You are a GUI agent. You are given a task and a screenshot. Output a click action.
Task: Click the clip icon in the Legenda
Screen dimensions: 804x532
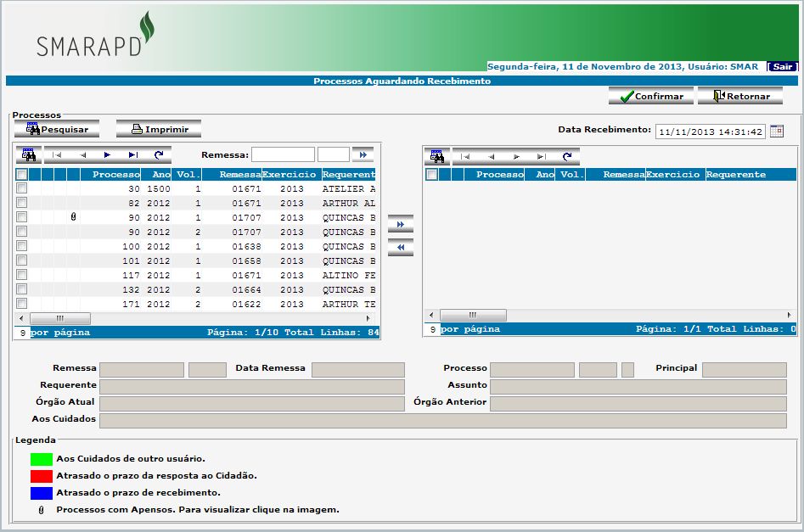pyautogui.click(x=42, y=510)
